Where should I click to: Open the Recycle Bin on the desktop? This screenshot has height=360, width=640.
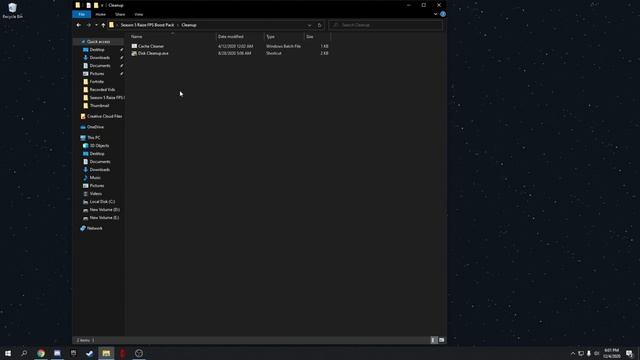tap(12, 11)
